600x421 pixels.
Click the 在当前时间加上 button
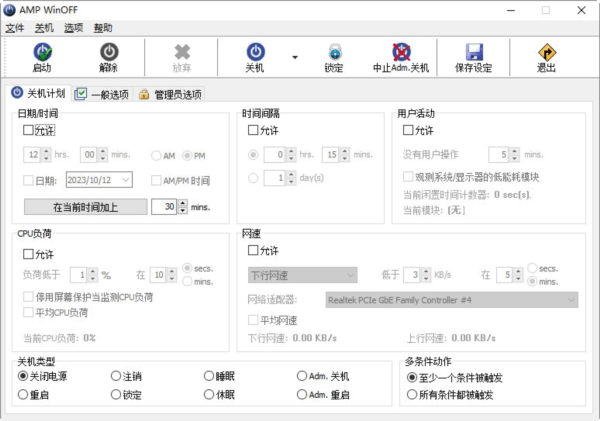point(85,206)
